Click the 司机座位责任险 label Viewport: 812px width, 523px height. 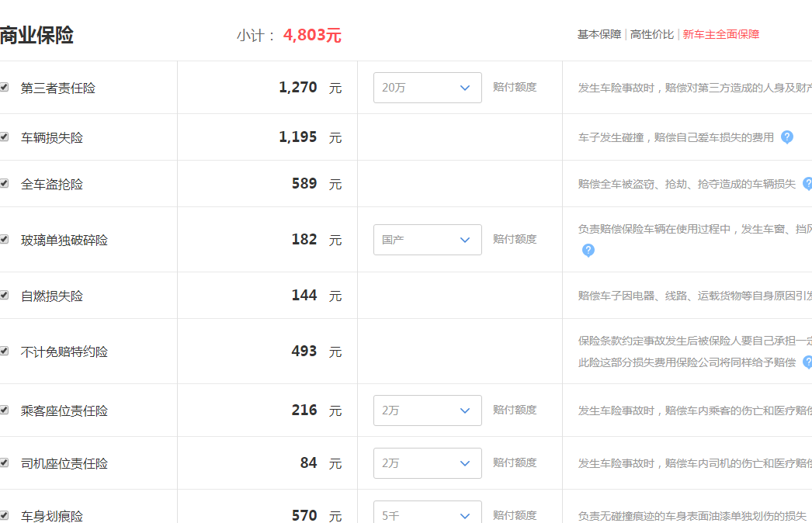pos(64,464)
